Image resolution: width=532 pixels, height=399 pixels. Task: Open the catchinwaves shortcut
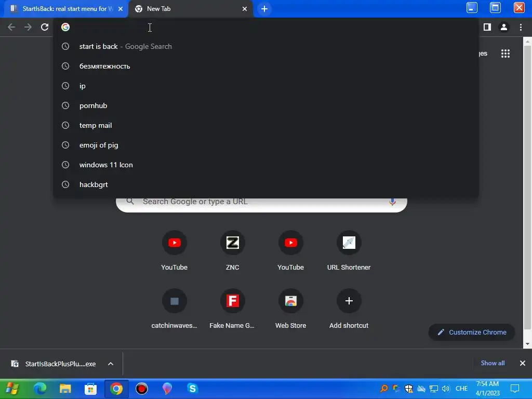175,309
